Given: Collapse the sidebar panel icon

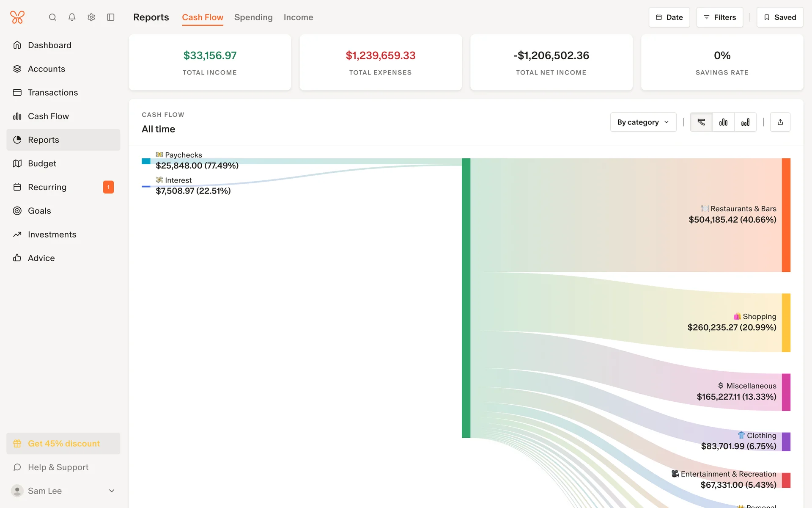Looking at the screenshot, I should [x=111, y=17].
